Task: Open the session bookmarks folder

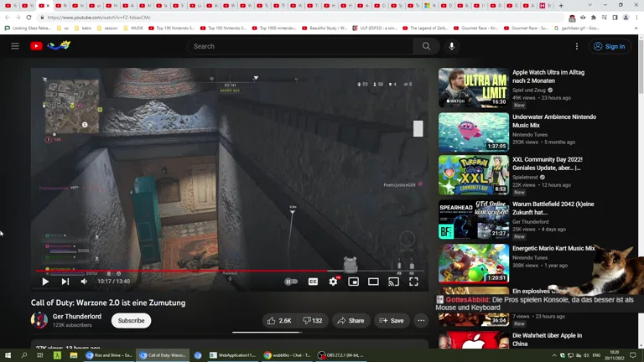Action: 107,28
